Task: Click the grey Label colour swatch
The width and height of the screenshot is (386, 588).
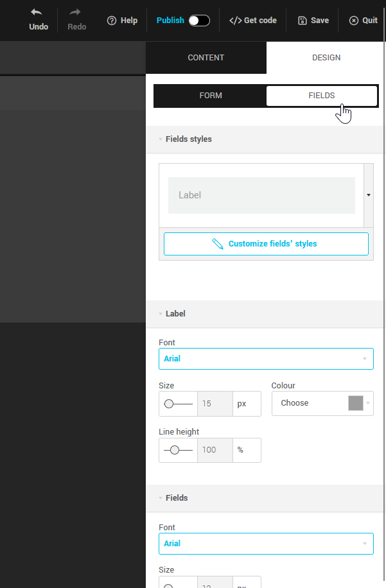Action: pyautogui.click(x=356, y=403)
